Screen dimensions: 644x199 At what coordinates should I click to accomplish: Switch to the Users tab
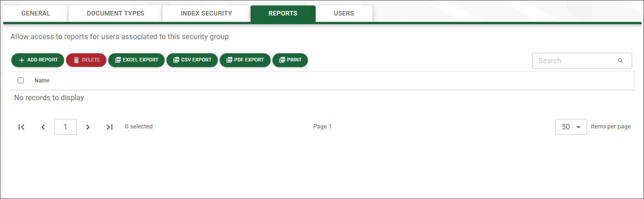(344, 14)
